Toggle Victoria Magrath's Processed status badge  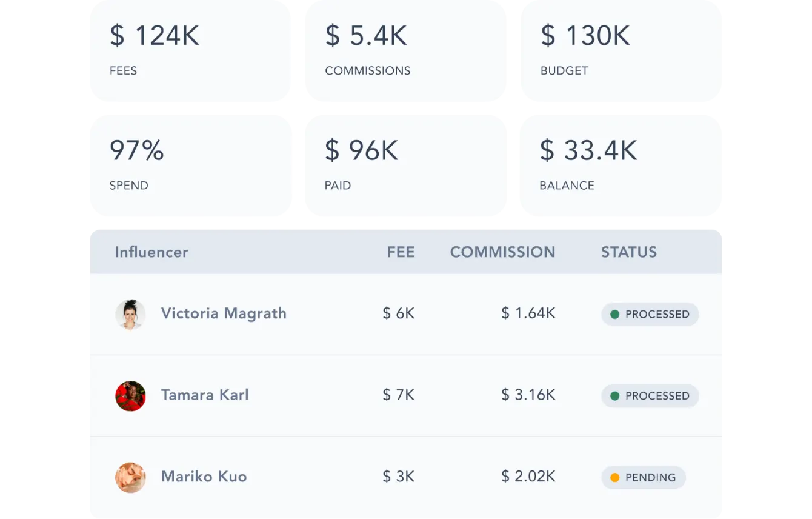click(x=650, y=315)
